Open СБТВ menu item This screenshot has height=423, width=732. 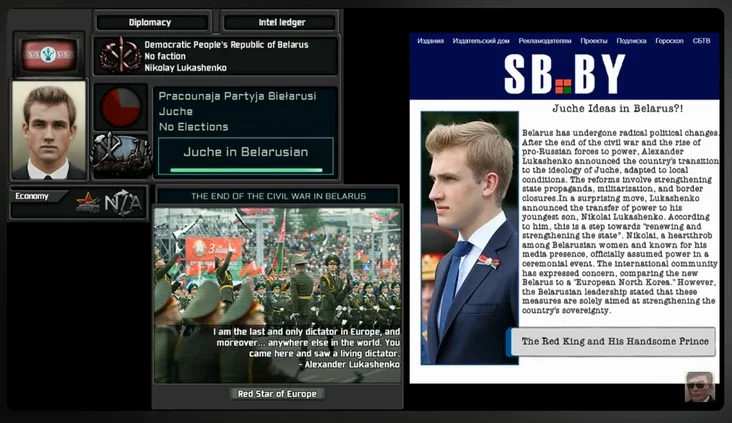pyautogui.click(x=701, y=41)
